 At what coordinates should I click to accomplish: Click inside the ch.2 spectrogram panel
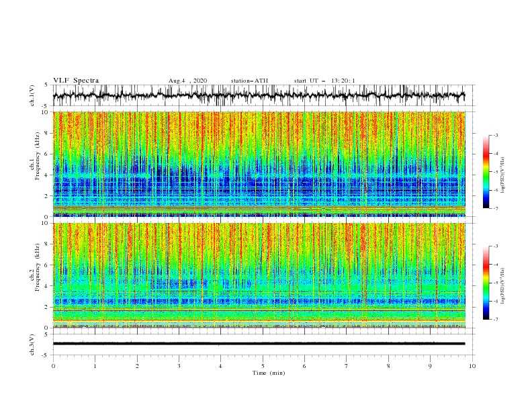click(259, 275)
